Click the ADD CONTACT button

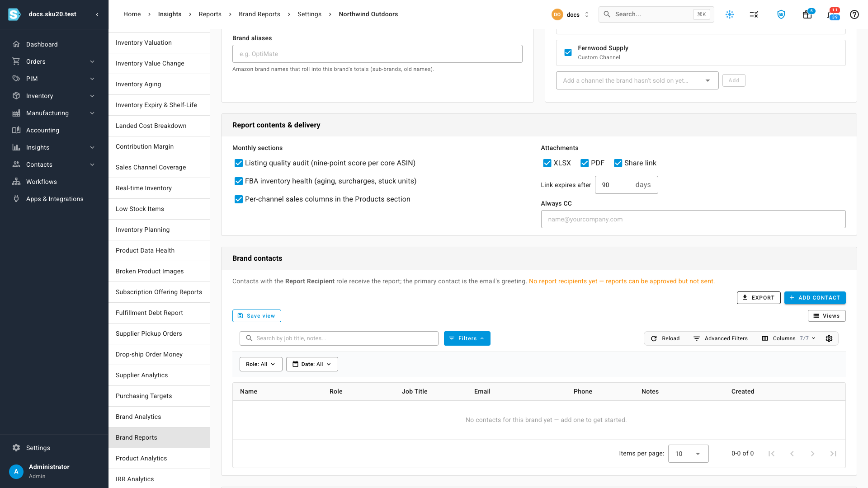click(x=815, y=298)
